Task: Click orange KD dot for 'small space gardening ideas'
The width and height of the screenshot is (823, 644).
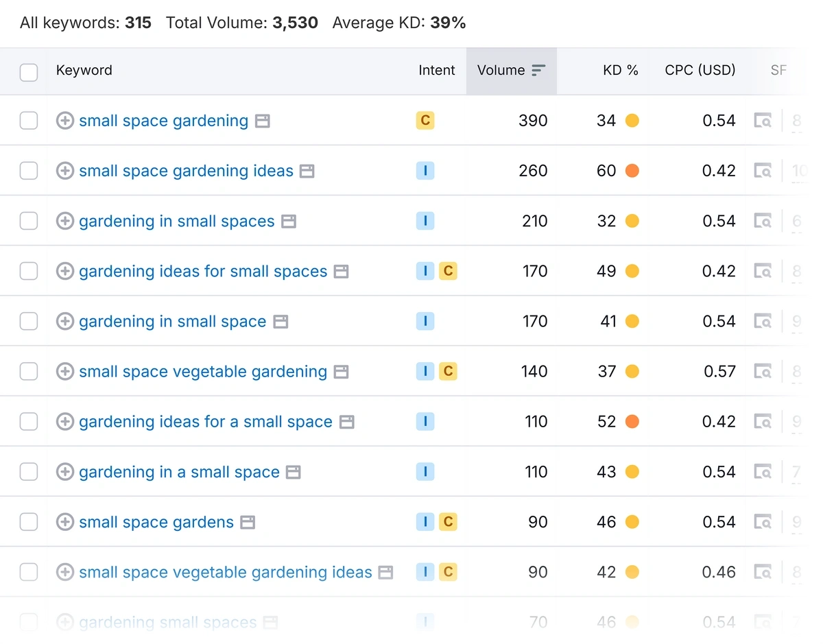Action: pyautogui.click(x=632, y=171)
